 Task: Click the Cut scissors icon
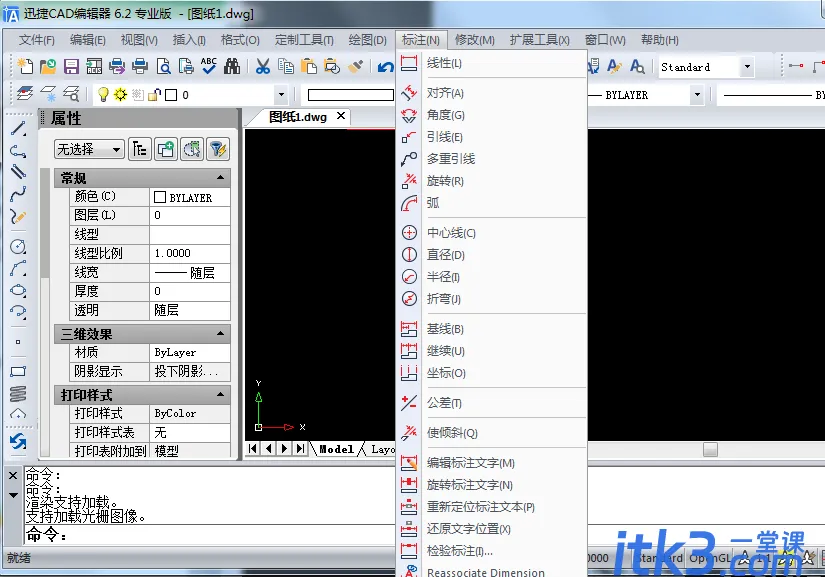(263, 66)
